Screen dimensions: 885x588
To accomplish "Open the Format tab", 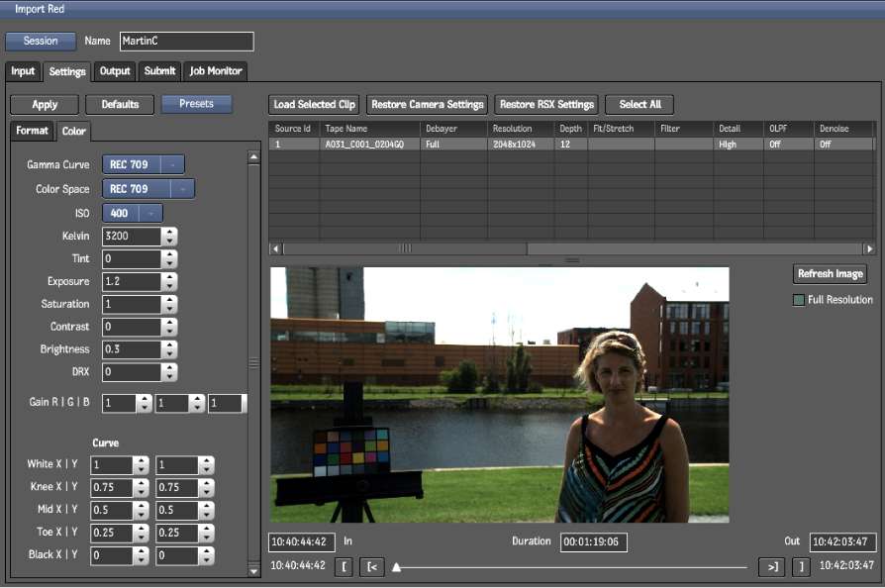I will coord(32,131).
